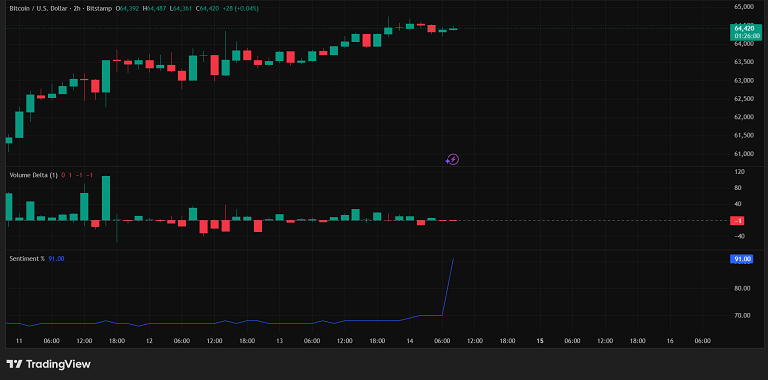Click the peak of the sentiment line spike
Viewport: 768px width, 380px height.
click(x=453, y=259)
